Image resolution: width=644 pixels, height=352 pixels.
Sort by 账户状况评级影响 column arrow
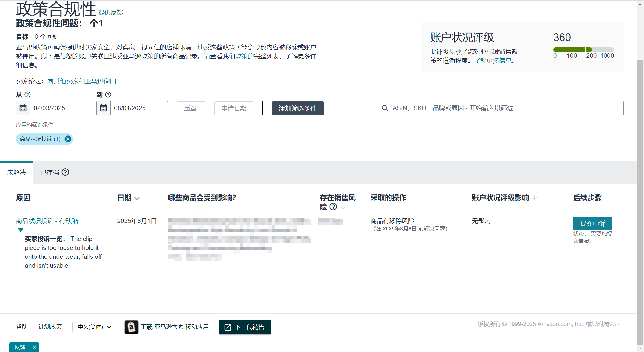tap(534, 198)
